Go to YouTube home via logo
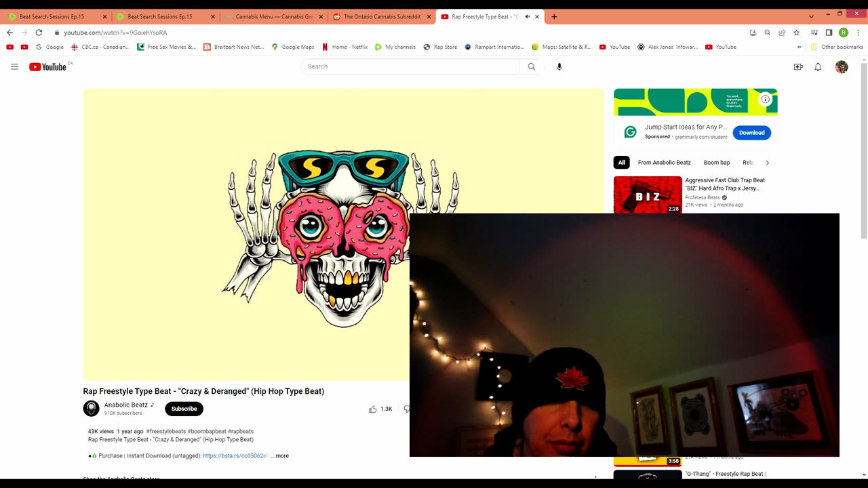 coord(47,66)
